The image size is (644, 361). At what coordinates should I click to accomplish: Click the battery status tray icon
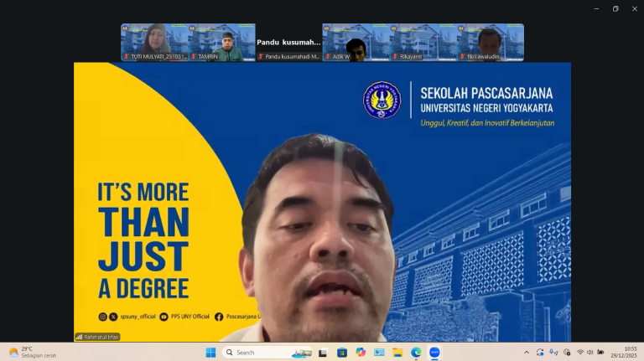click(x=600, y=353)
